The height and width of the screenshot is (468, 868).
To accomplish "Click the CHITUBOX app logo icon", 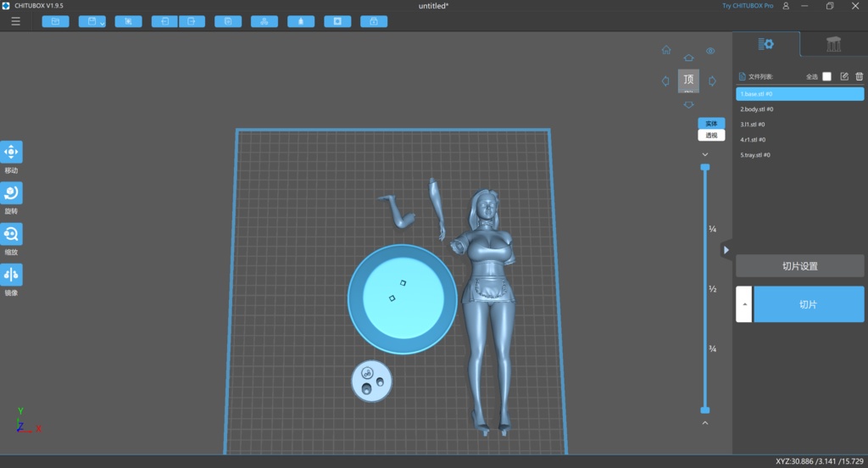I will [x=6, y=6].
